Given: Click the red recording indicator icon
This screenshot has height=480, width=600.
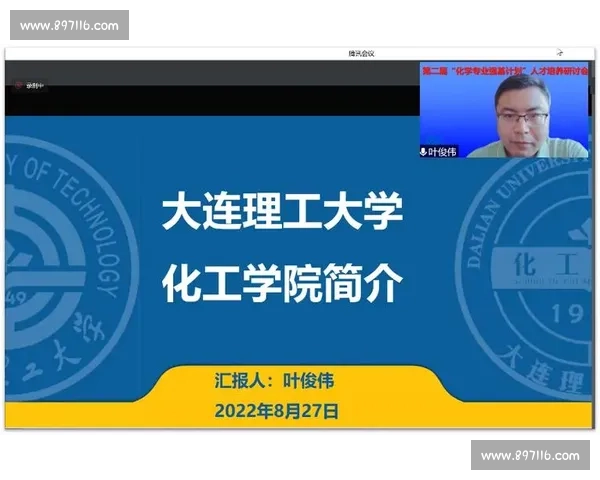Looking at the screenshot, I should tap(18, 85).
